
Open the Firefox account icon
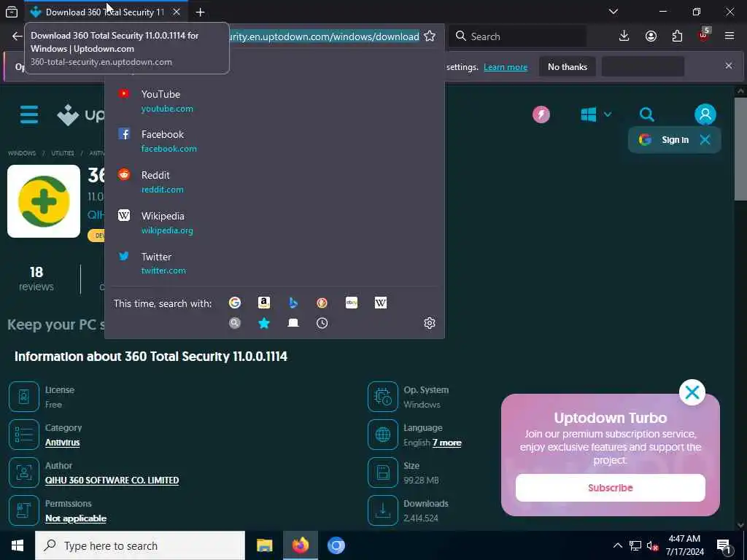click(651, 36)
